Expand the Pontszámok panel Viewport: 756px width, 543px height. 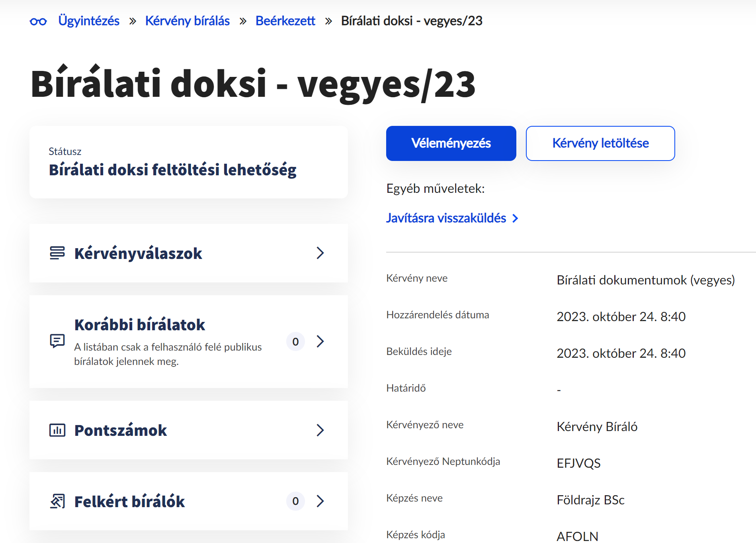pos(320,430)
